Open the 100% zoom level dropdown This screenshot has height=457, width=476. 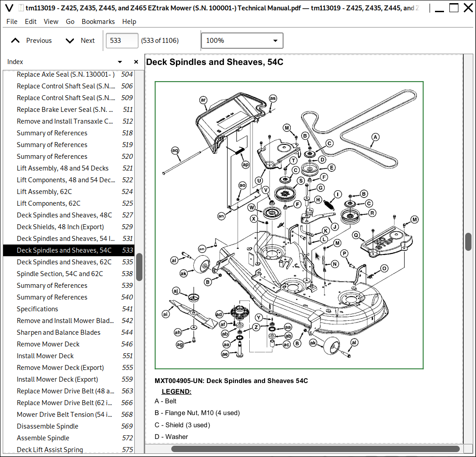(x=242, y=41)
